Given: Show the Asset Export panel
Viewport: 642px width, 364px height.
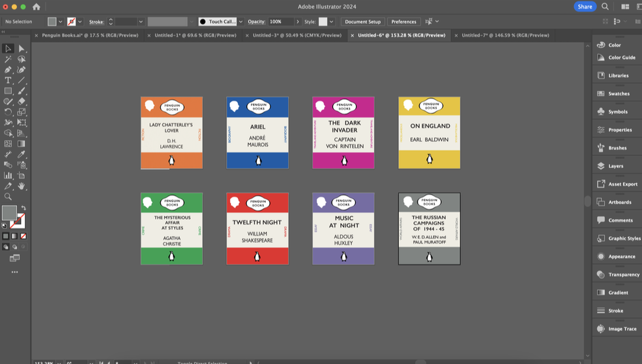Looking at the screenshot, I should click(x=617, y=184).
